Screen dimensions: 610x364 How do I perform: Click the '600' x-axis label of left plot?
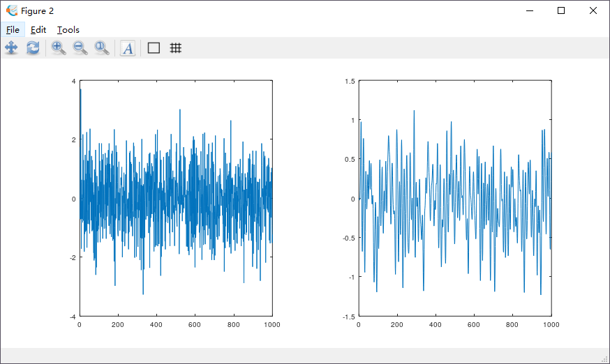[x=195, y=325]
